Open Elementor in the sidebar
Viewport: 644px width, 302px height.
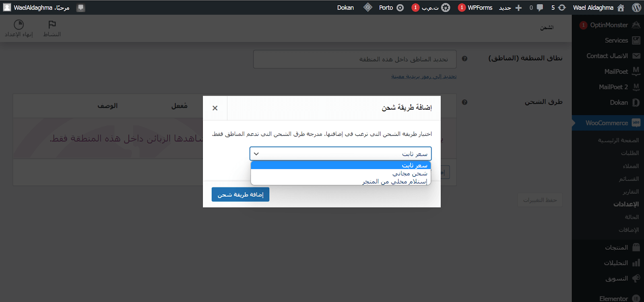point(613,298)
